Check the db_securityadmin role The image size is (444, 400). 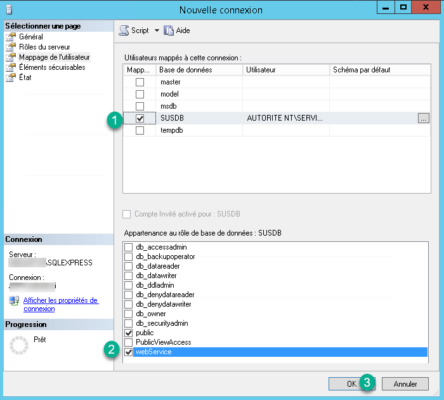click(x=128, y=323)
